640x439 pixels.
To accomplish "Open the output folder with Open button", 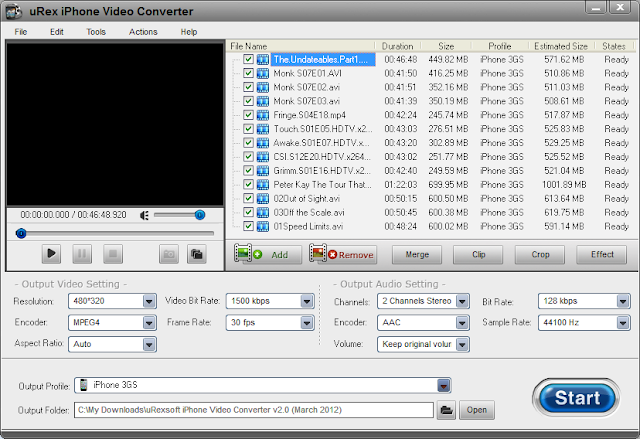I will pyautogui.click(x=477, y=410).
